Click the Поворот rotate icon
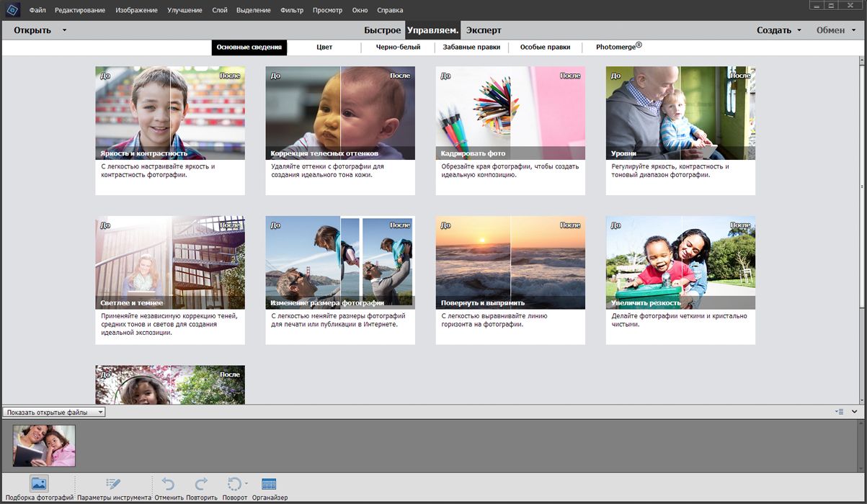The height and width of the screenshot is (504, 867). 234,484
